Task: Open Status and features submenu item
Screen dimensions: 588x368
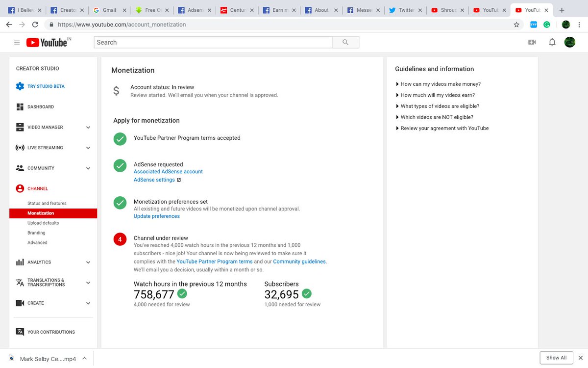Action: (47, 204)
